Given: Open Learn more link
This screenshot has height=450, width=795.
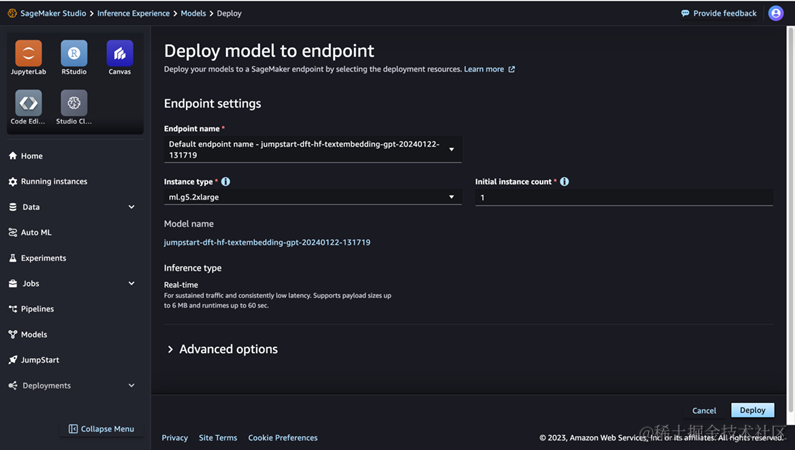Looking at the screenshot, I should [484, 69].
